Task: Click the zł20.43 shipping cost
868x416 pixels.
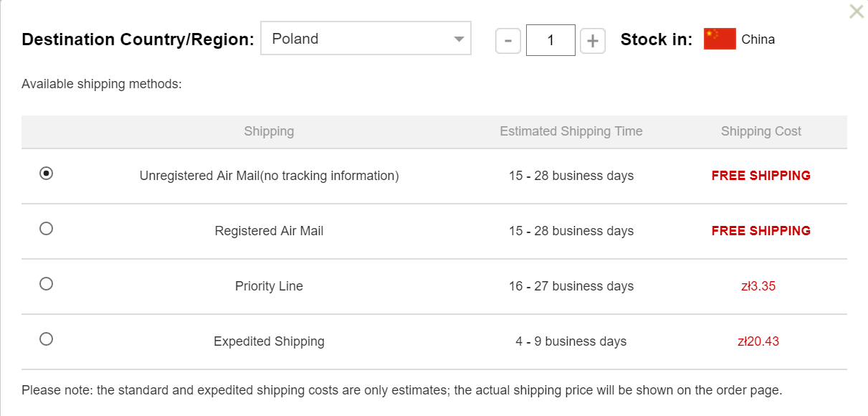Action: coord(758,341)
